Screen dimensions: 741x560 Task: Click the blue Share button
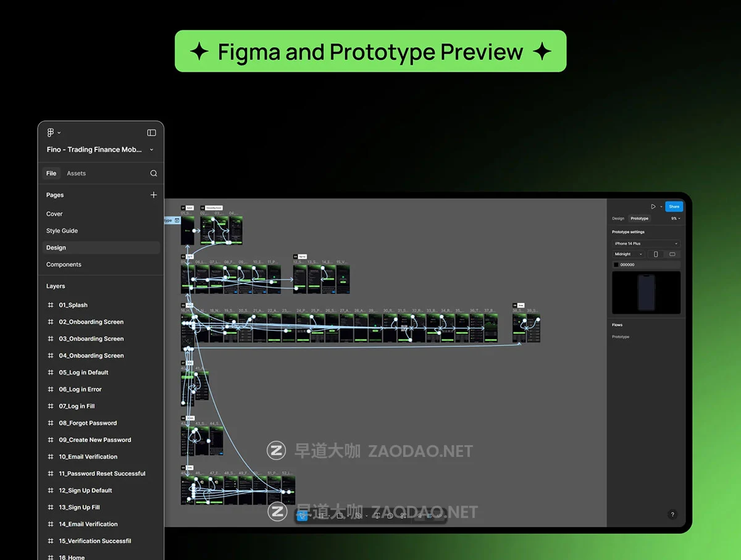(x=674, y=207)
